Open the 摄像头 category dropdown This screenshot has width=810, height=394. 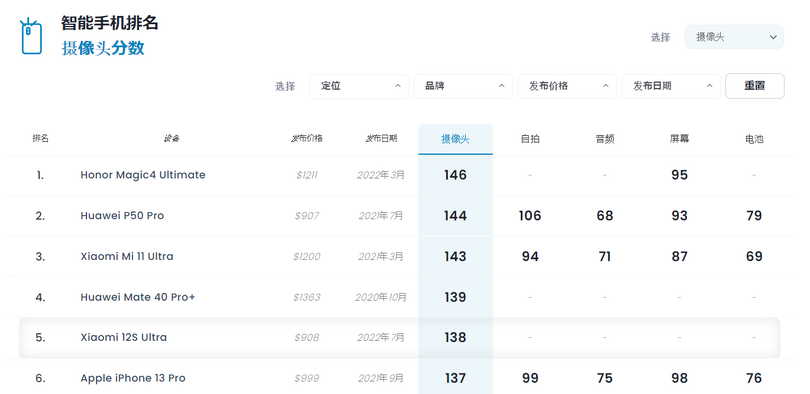click(734, 37)
